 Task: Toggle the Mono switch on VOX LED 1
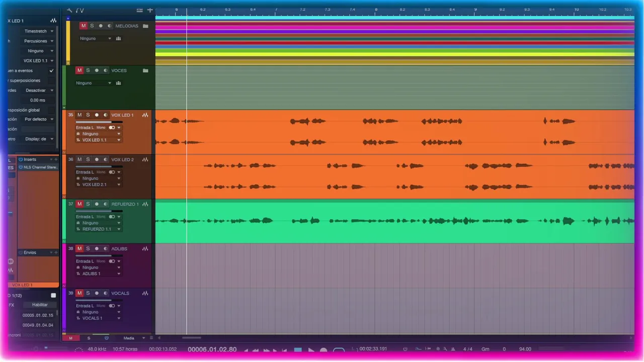(112, 128)
